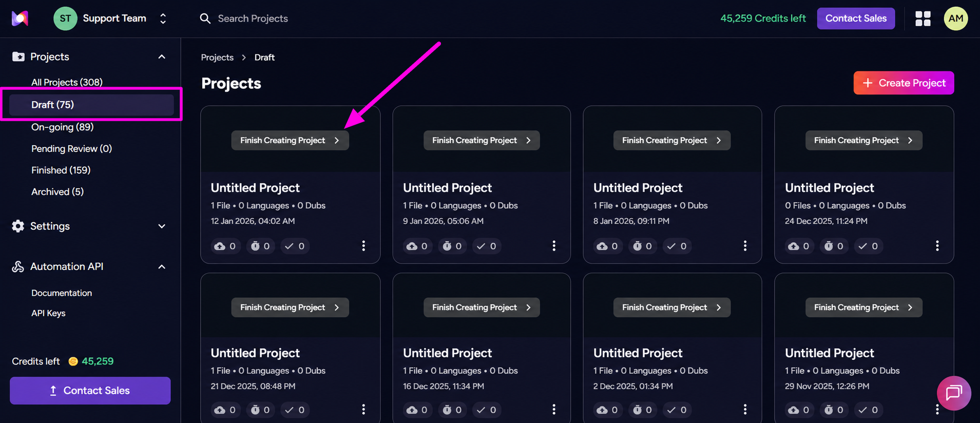Expand the Settings sidebar section

[162, 226]
